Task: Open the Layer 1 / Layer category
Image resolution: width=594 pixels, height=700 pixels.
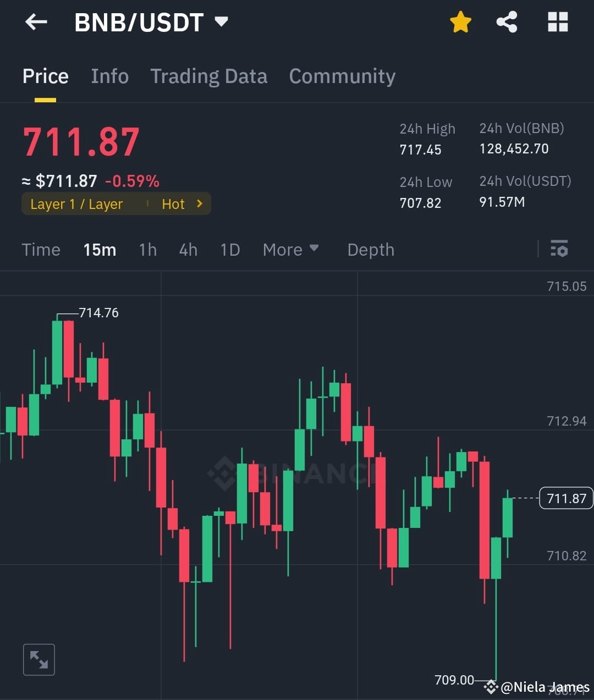Action: (x=76, y=203)
